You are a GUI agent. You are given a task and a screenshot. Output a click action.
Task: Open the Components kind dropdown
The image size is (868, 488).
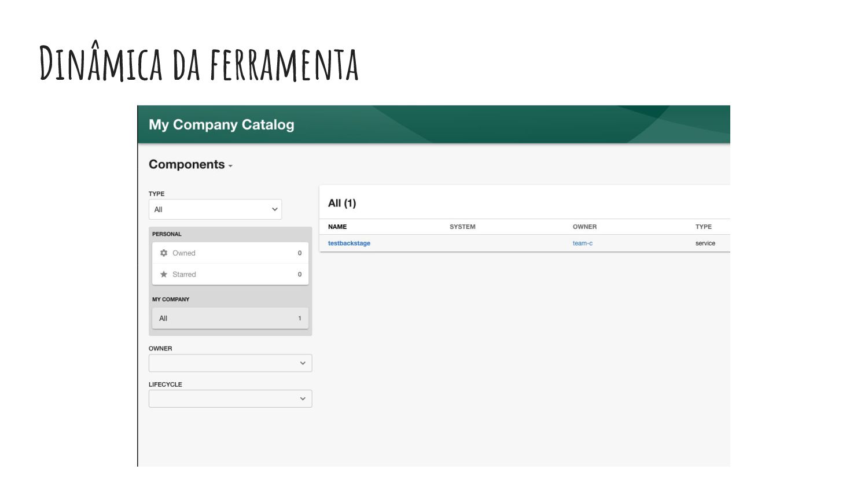190,165
